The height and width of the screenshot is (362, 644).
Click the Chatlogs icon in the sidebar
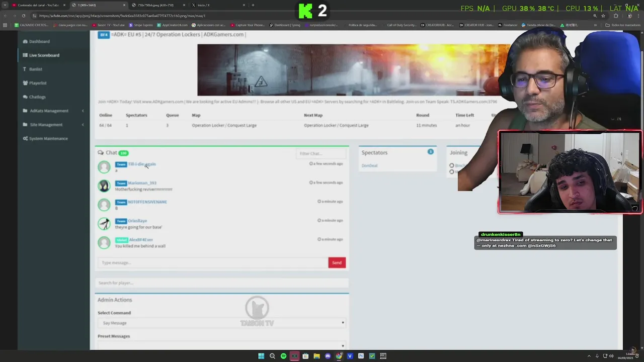pos(25,97)
